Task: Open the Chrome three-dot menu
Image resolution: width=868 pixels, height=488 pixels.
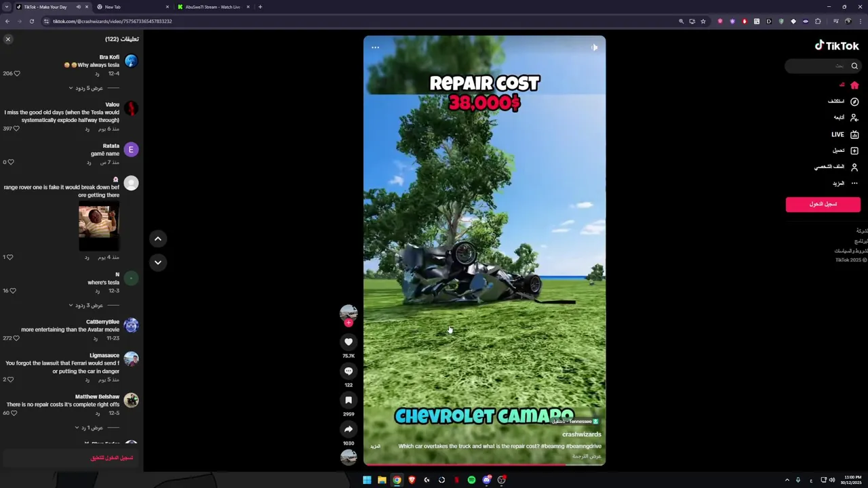Action: coord(860,21)
